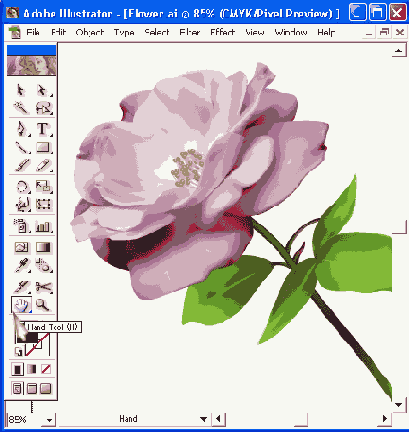Select the Pen tool
Screen dimensions: 409x432
click(x=22, y=129)
